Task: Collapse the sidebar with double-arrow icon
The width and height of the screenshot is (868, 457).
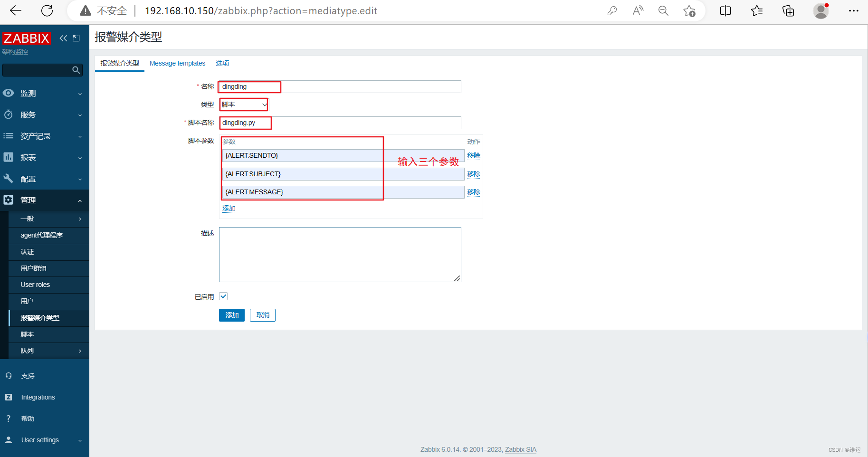Action: [x=63, y=38]
